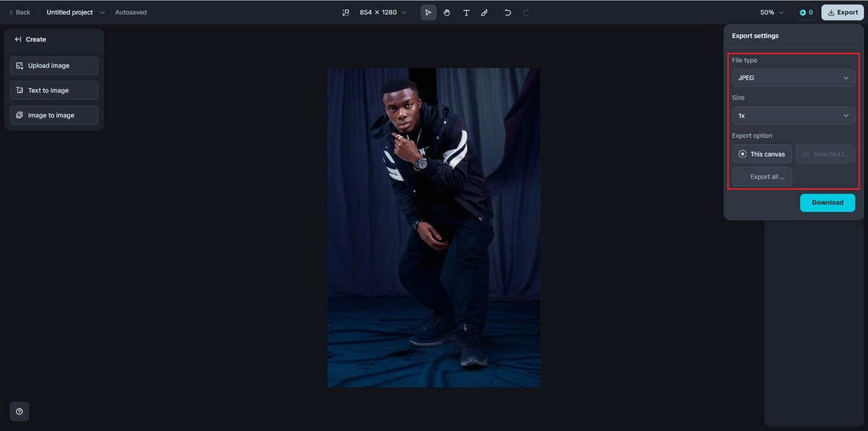Screen dimensions: 868x431
Task: Click the Export button
Action: [x=842, y=12]
